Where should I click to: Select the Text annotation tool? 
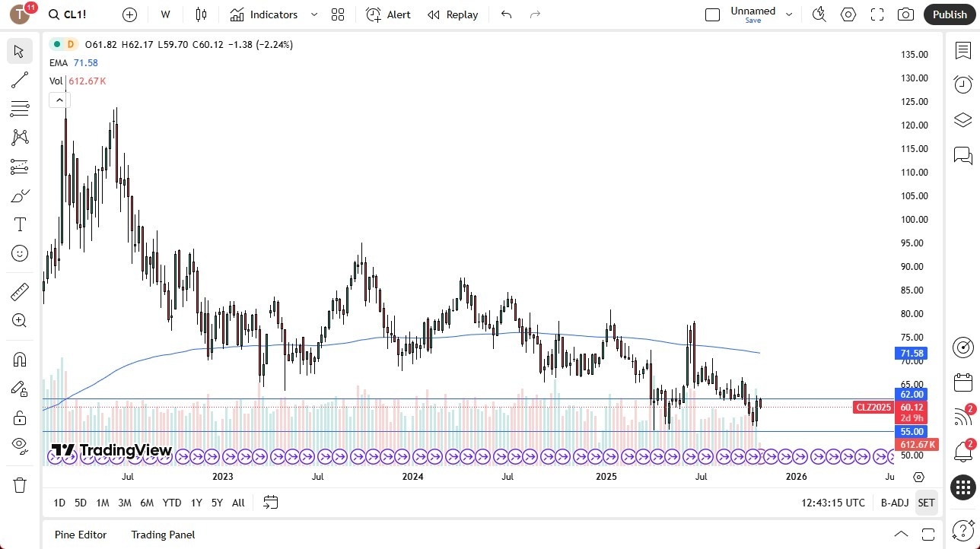(x=19, y=224)
